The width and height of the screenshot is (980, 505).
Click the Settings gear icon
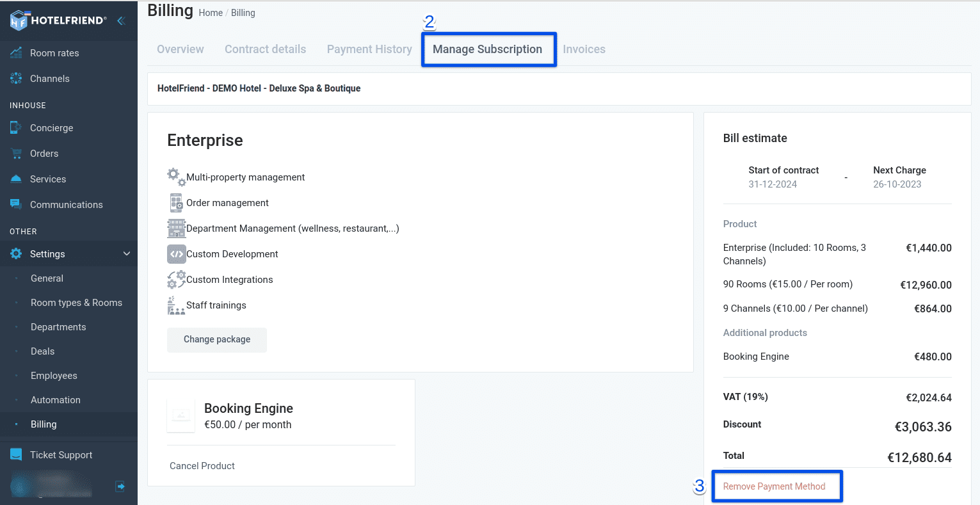pos(16,254)
